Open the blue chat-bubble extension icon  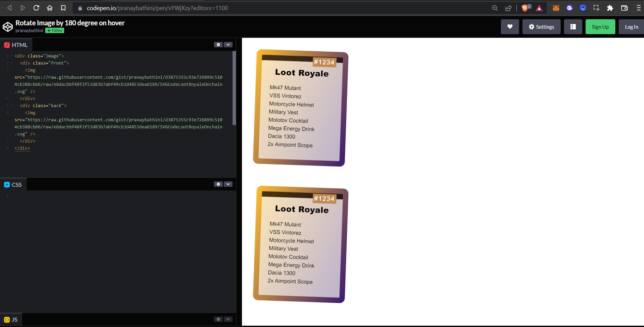coord(583,8)
